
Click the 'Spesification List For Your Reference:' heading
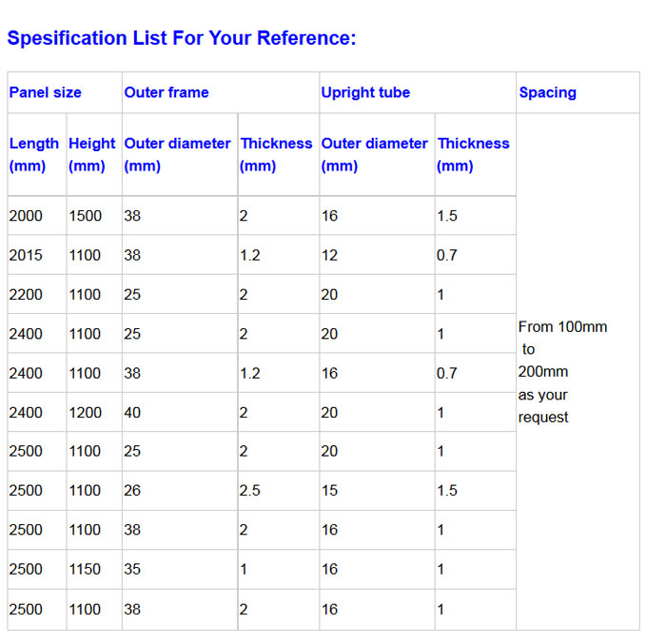[182, 38]
